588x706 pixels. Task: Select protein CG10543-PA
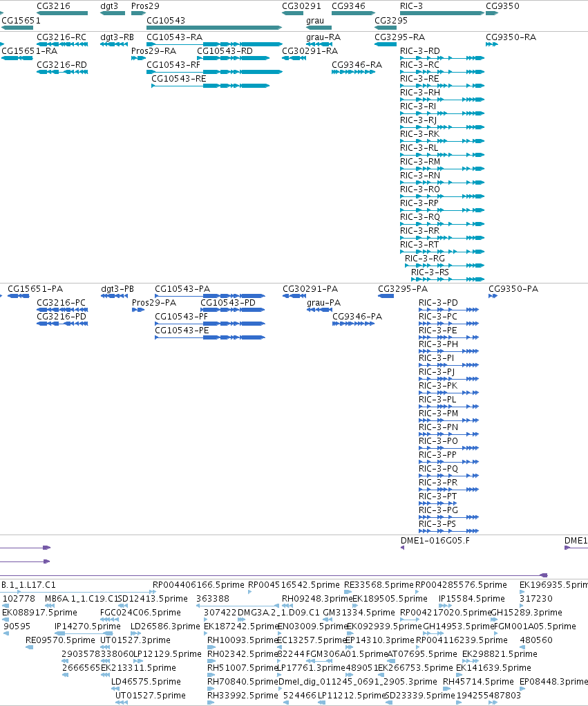[182, 289]
